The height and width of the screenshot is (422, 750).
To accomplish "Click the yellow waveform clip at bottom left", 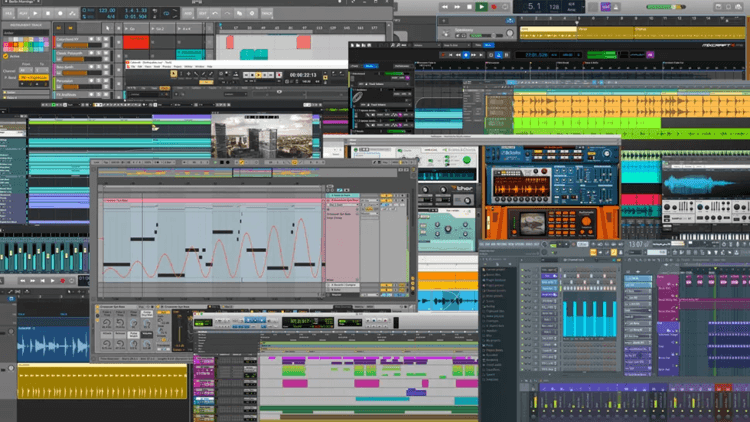I will (x=100, y=383).
